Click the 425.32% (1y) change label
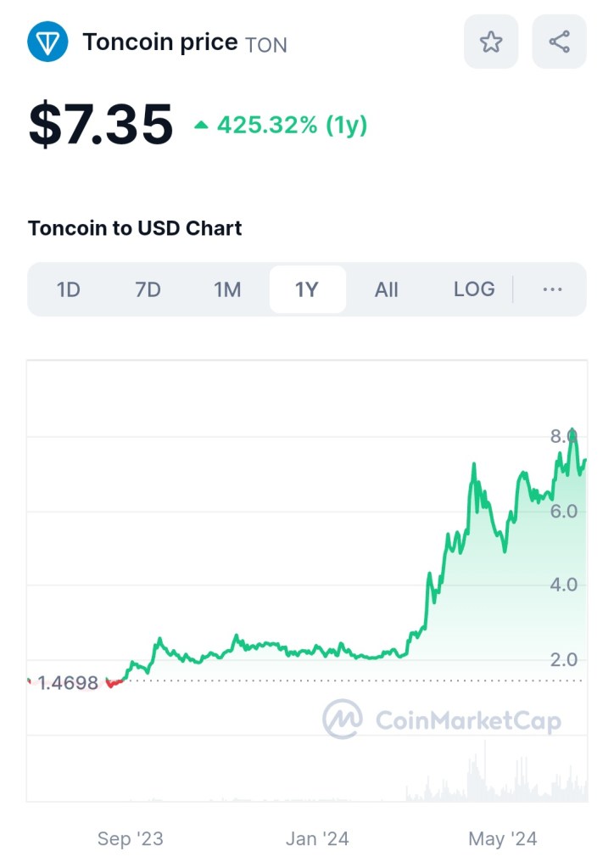The width and height of the screenshot is (614, 868). 292,126
